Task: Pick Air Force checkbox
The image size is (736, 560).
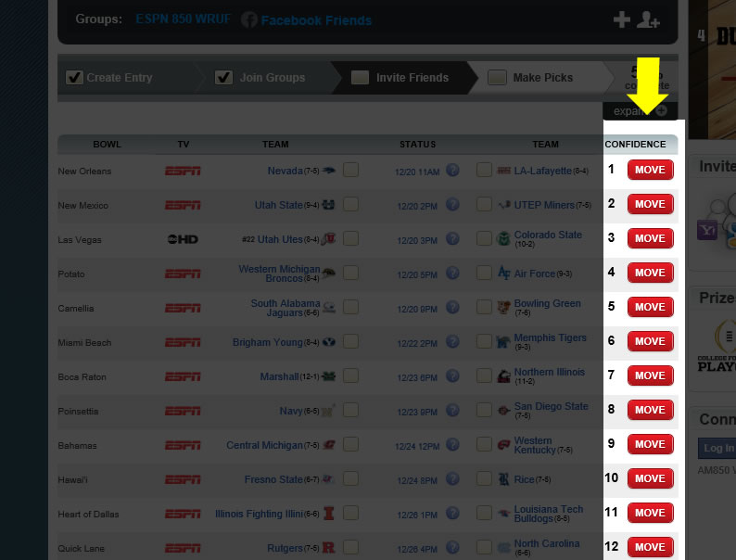Action: (484, 273)
